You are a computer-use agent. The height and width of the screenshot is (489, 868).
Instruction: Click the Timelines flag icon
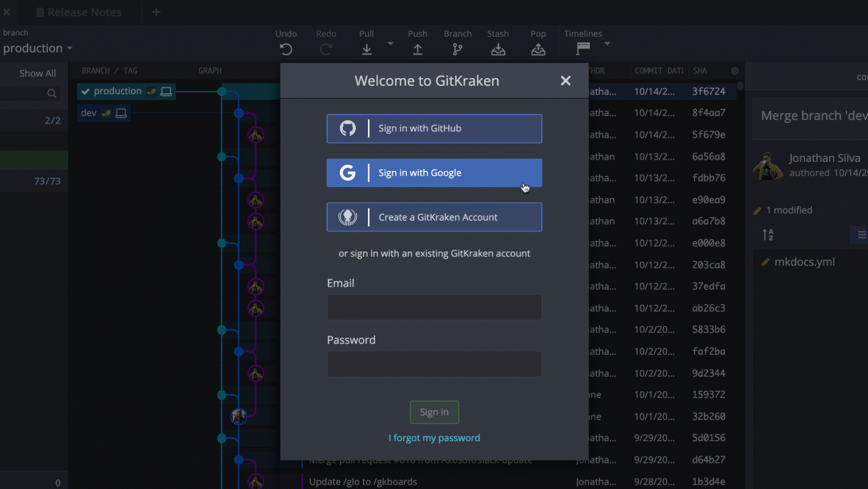[x=582, y=49]
